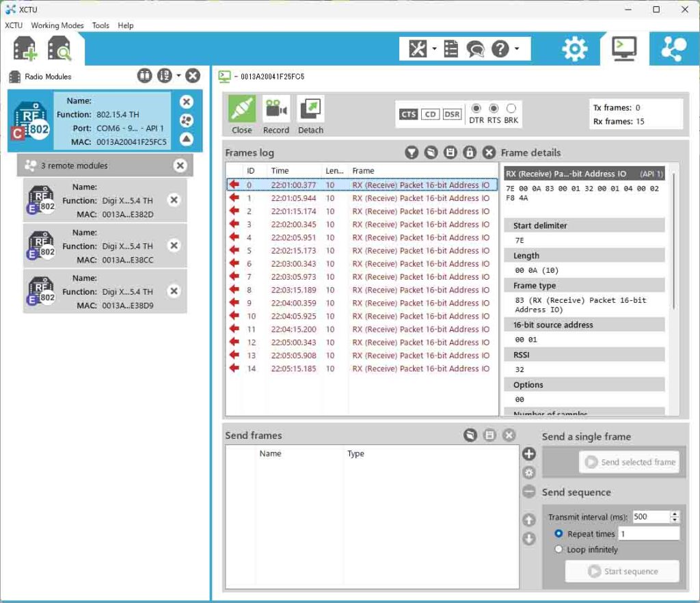This screenshot has height=603, width=700.
Task: Open the Tools menu
Action: (x=100, y=25)
